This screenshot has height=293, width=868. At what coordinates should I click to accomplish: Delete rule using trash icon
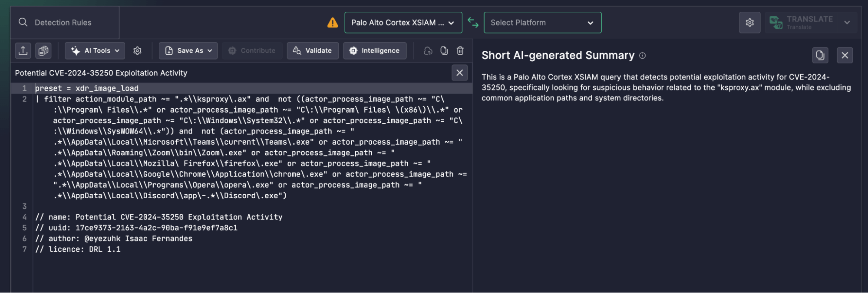coord(460,51)
